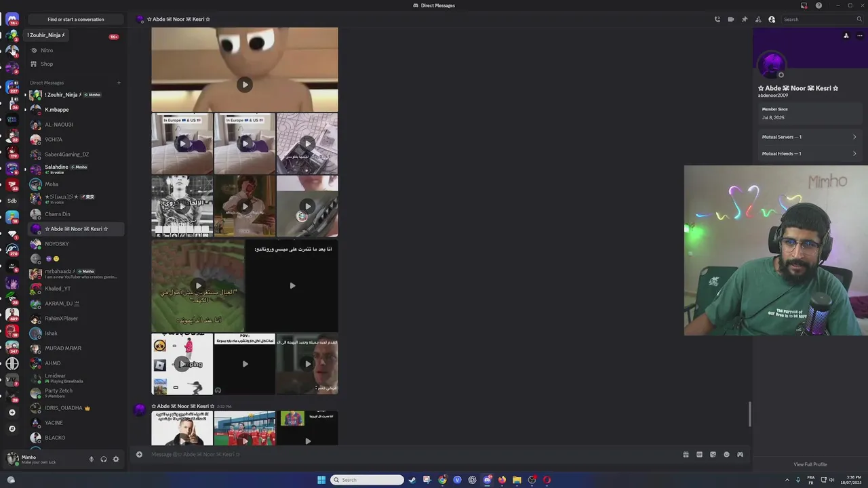Open DM with AKRAM_DJ
The image size is (868, 488).
(76, 304)
